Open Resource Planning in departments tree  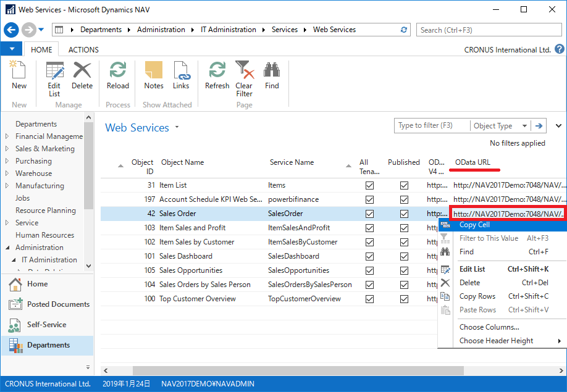[x=46, y=211]
